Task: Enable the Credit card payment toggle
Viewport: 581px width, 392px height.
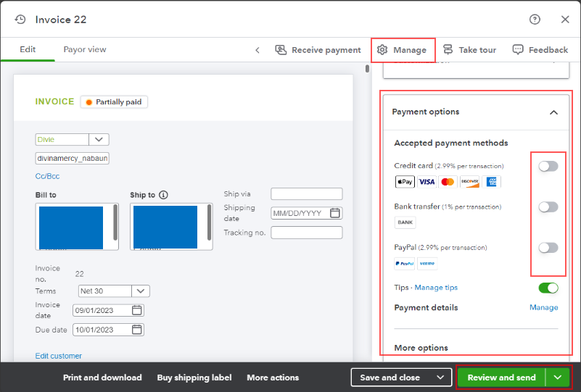Action: [548, 166]
